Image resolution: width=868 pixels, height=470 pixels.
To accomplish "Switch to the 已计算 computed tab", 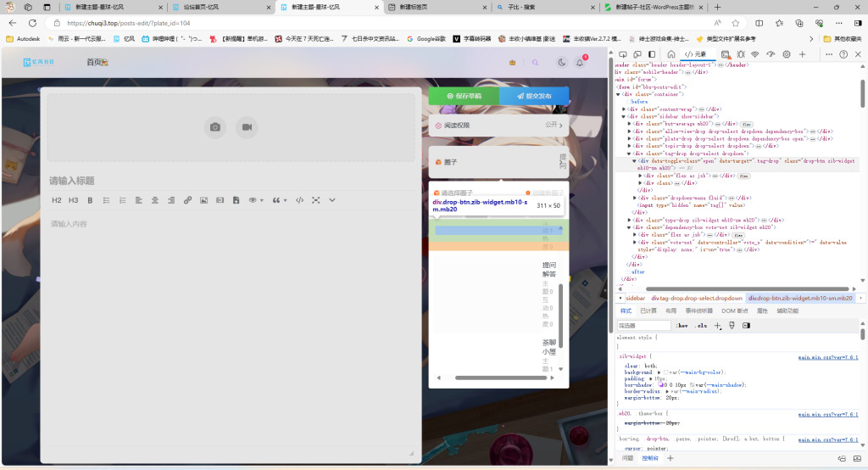I will tap(648, 311).
